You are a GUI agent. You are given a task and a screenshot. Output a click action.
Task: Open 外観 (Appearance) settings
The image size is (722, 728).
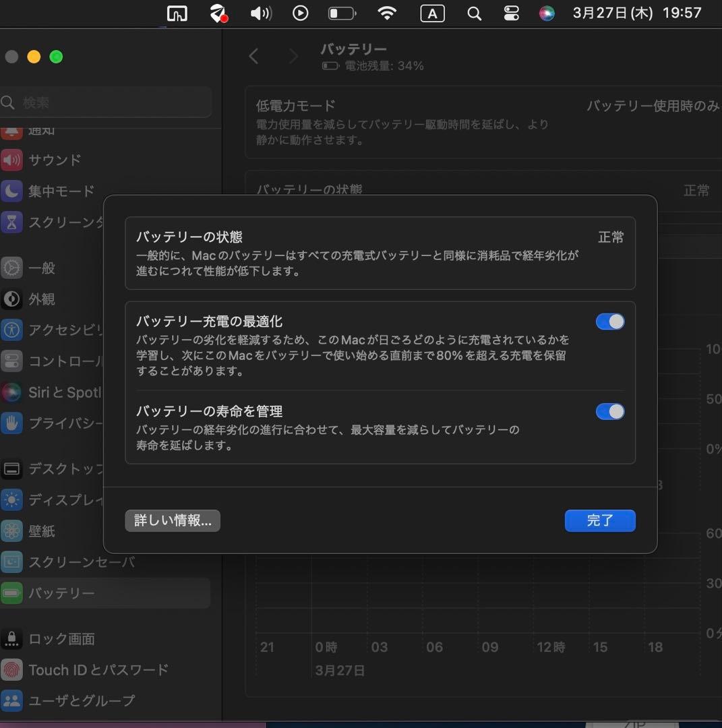(44, 299)
